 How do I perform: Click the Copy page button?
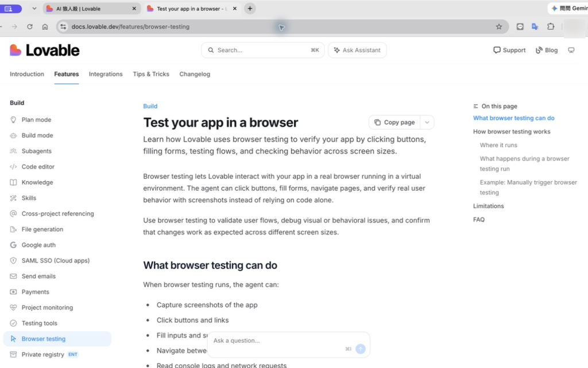(x=394, y=122)
